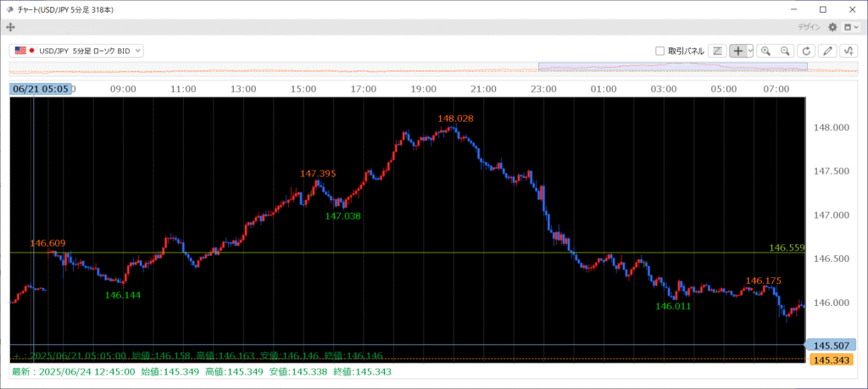Select the pencil drawing tool

(x=827, y=51)
